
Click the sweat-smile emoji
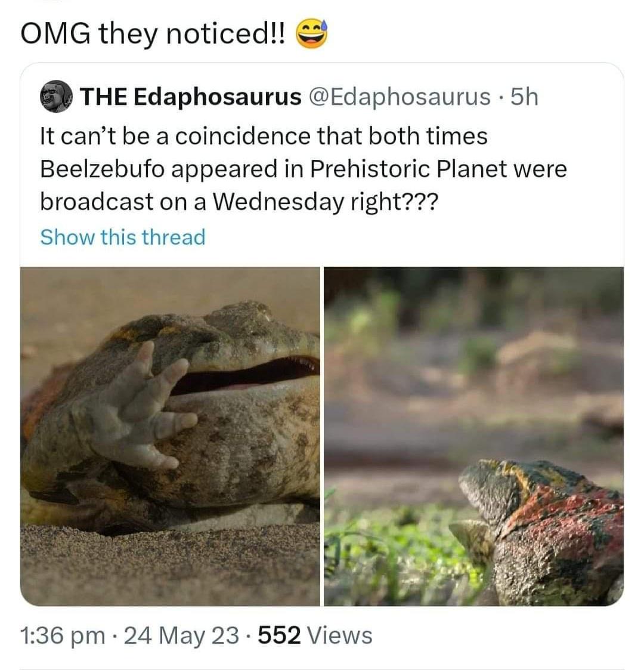(312, 34)
